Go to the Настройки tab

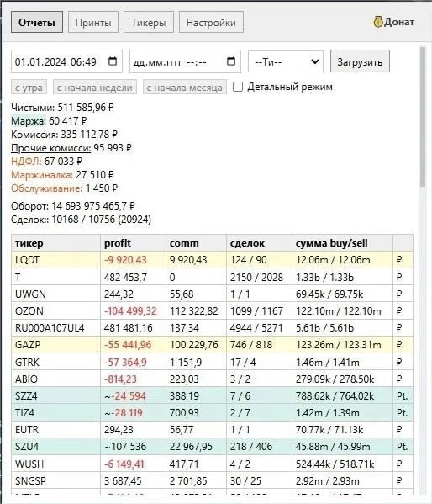[x=211, y=22]
